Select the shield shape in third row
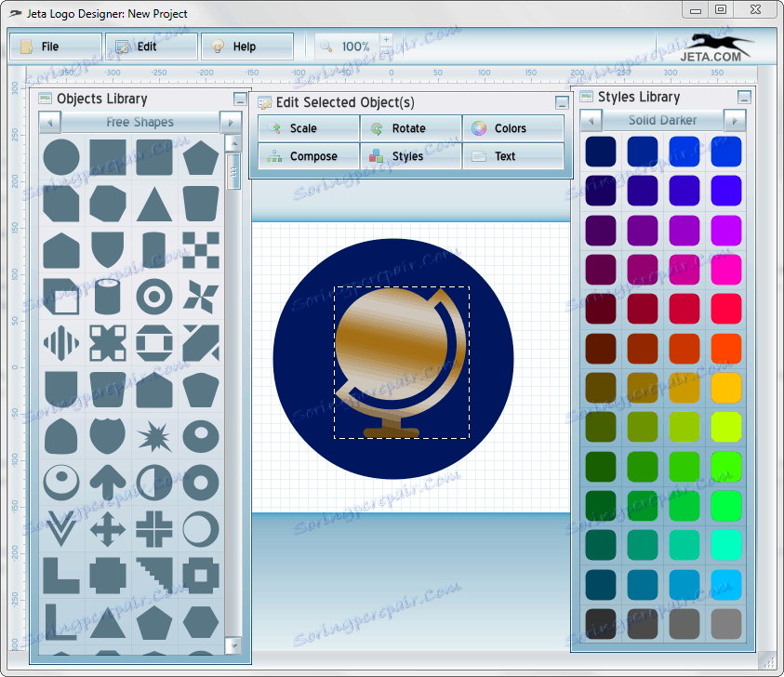This screenshot has width=784, height=677. pyautogui.click(x=108, y=250)
